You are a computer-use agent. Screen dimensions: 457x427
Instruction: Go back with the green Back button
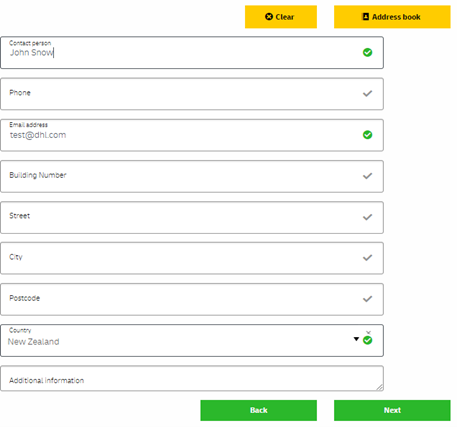click(x=258, y=410)
